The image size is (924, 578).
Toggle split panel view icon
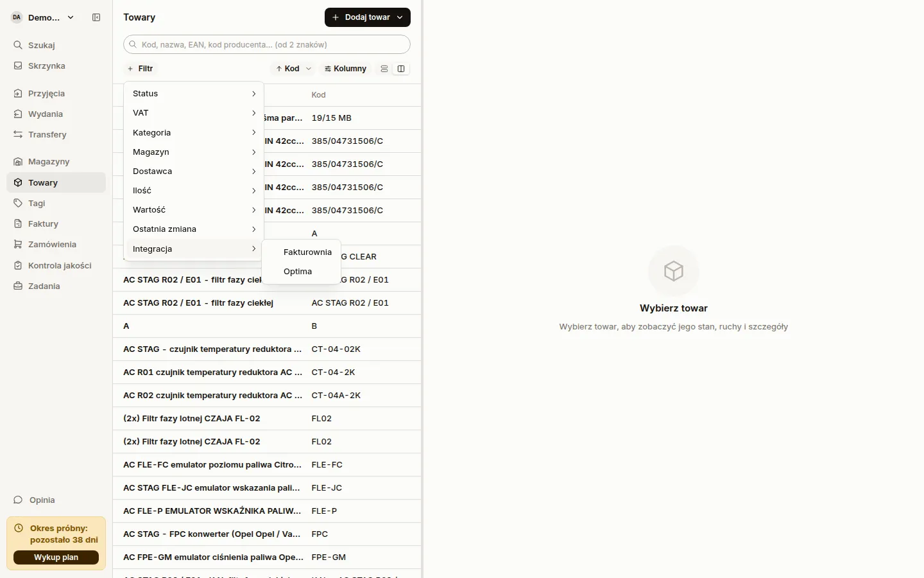pyautogui.click(x=401, y=69)
